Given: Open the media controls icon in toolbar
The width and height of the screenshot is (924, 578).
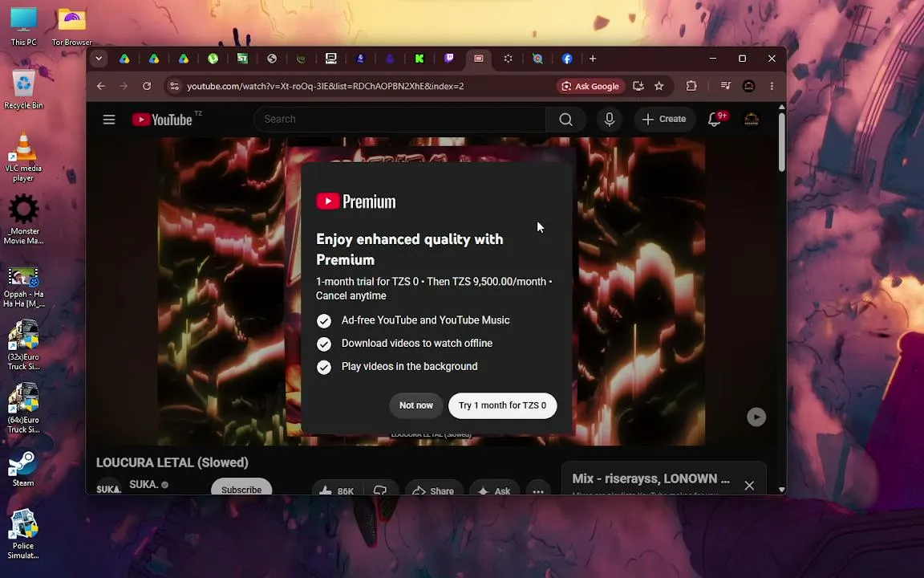Looking at the screenshot, I should (x=725, y=86).
